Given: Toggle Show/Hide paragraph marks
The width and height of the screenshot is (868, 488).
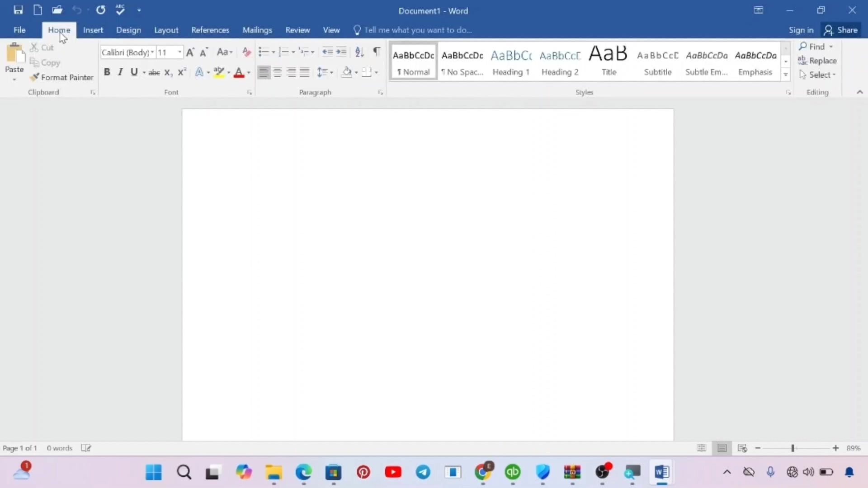Looking at the screenshot, I should pos(377,52).
